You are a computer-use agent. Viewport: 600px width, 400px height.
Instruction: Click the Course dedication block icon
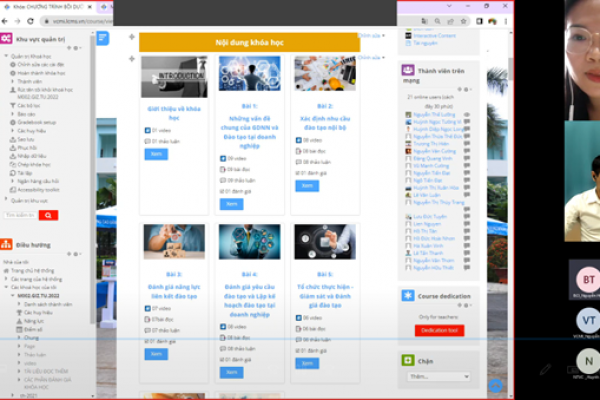pos(406,296)
